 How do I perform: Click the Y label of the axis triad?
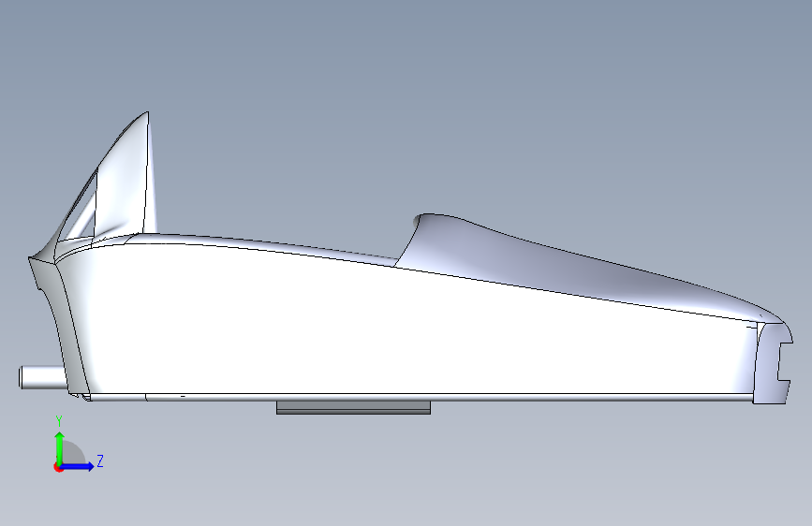click(x=59, y=421)
